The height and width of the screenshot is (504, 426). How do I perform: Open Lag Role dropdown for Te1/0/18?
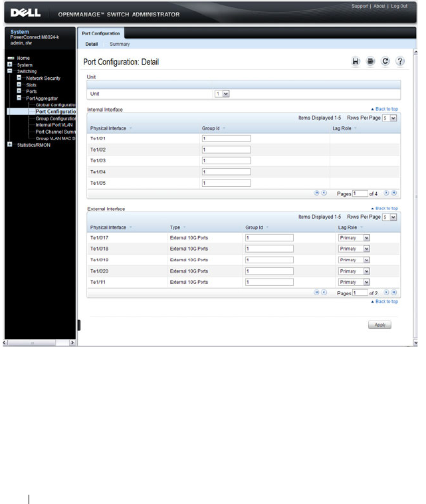(x=354, y=249)
